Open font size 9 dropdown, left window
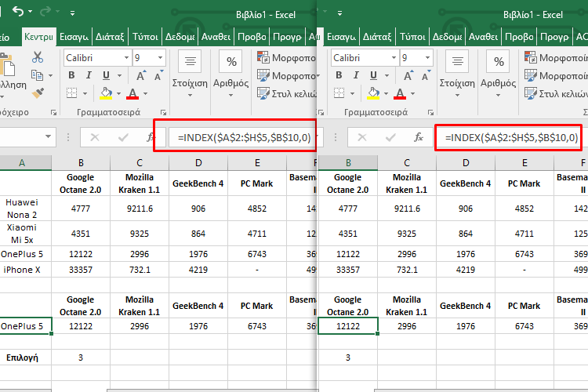This screenshot has height=392, width=588. 160,58
